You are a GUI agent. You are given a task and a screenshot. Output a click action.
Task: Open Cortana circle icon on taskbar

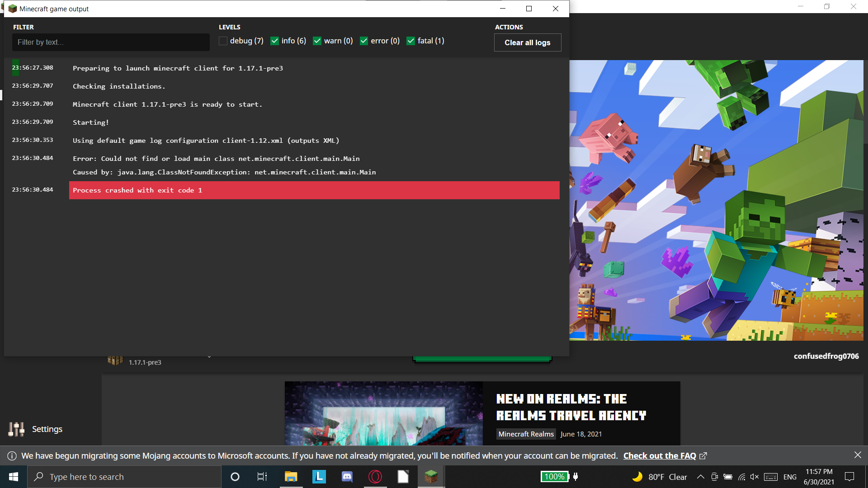pos(235,477)
